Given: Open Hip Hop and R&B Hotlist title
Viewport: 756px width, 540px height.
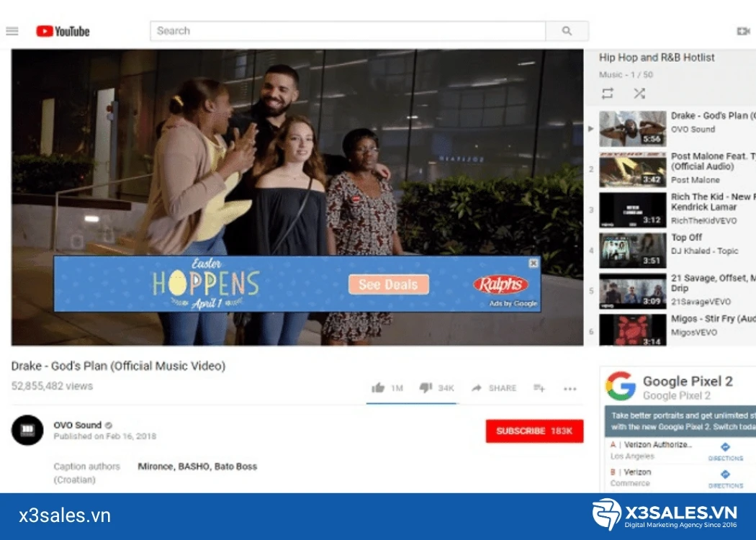Looking at the screenshot, I should click(657, 58).
